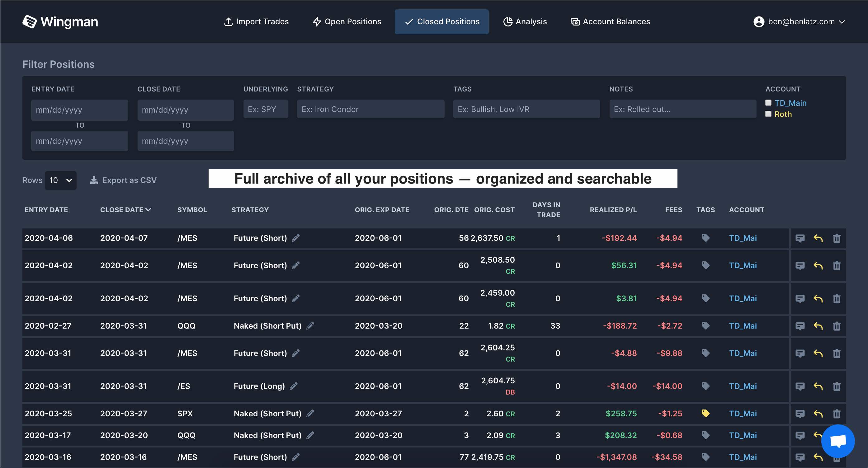Reopen the SPX position with undo arrow
The image size is (868, 468).
(x=818, y=414)
